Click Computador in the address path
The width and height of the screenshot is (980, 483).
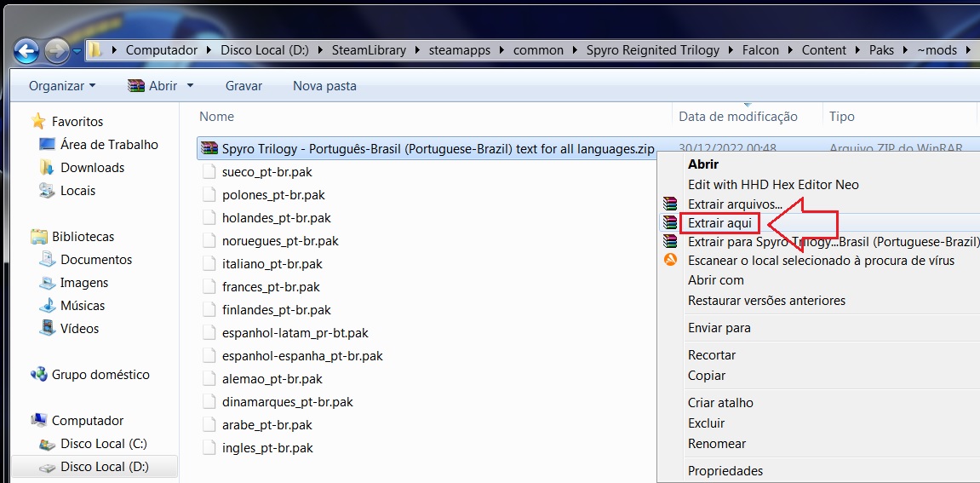click(161, 50)
